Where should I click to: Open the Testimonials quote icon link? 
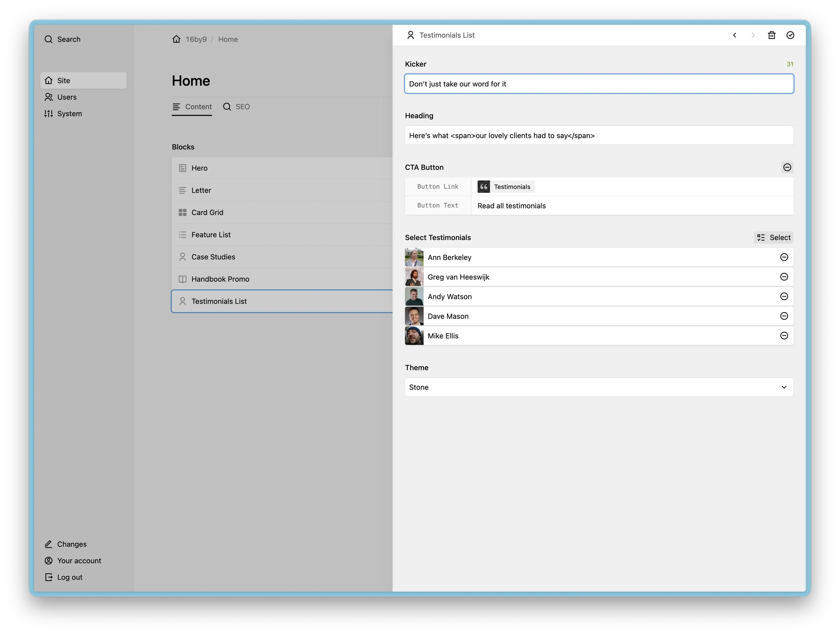click(x=484, y=187)
